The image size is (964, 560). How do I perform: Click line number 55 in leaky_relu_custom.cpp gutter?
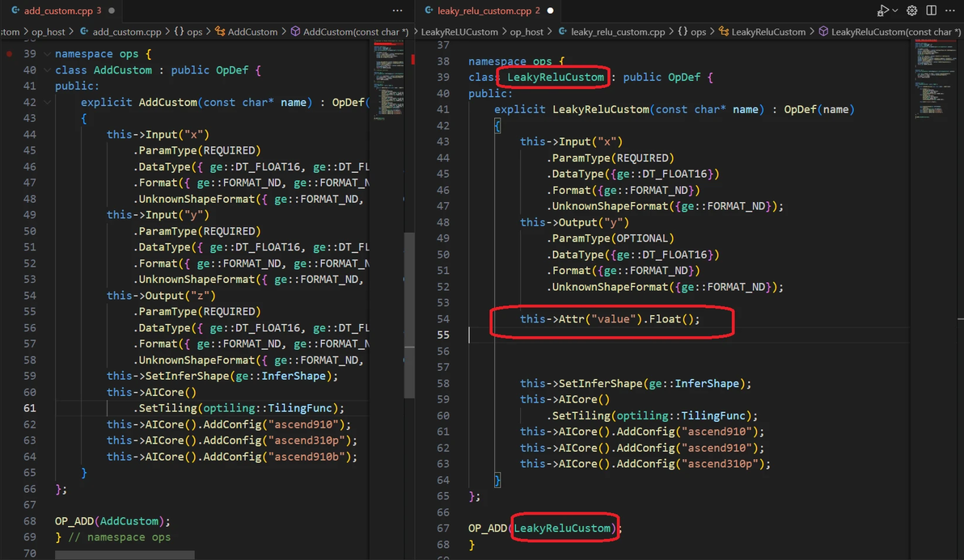pyautogui.click(x=442, y=335)
